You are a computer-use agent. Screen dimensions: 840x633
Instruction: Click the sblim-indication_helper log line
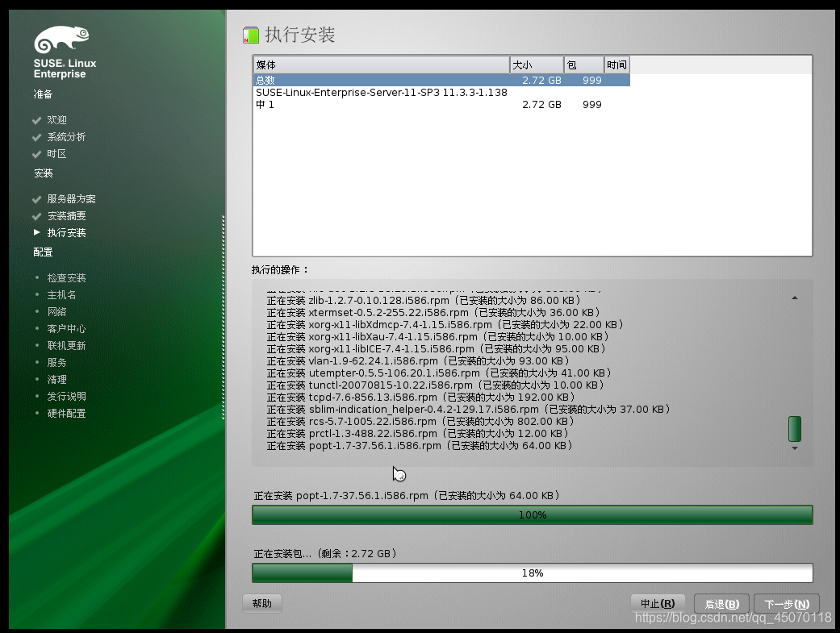pos(469,409)
